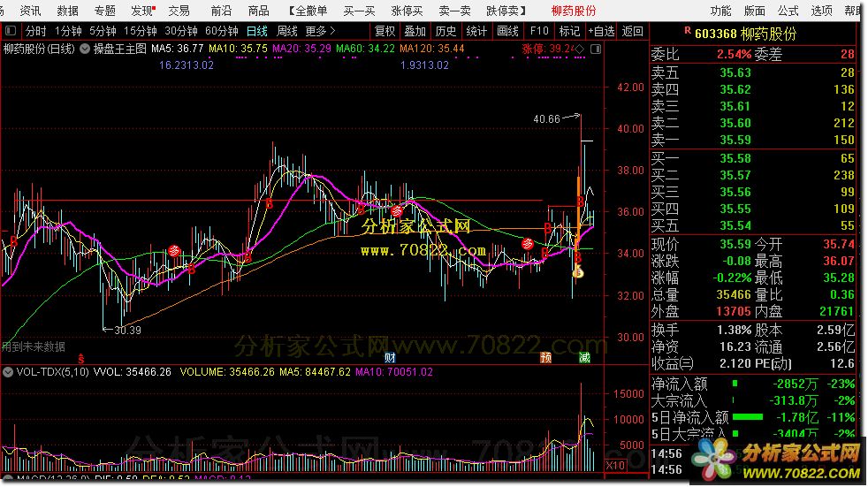Image resolution: width=868 pixels, height=487 pixels.
Task: Click the red S marker icon on the time axis
Action: pos(81,359)
